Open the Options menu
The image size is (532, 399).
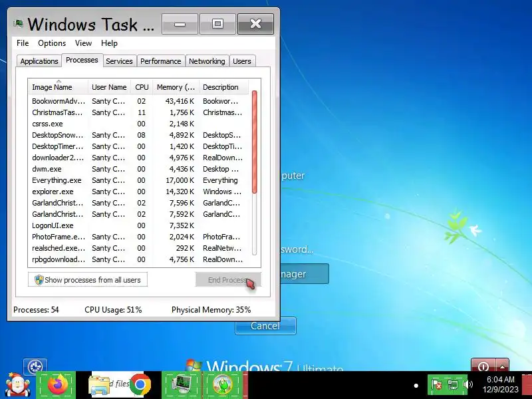52,43
